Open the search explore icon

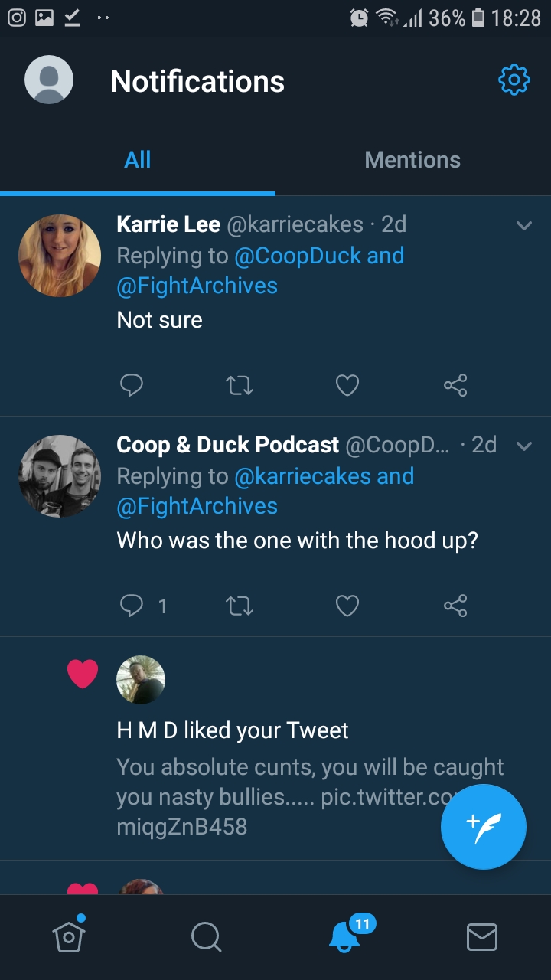[206, 936]
